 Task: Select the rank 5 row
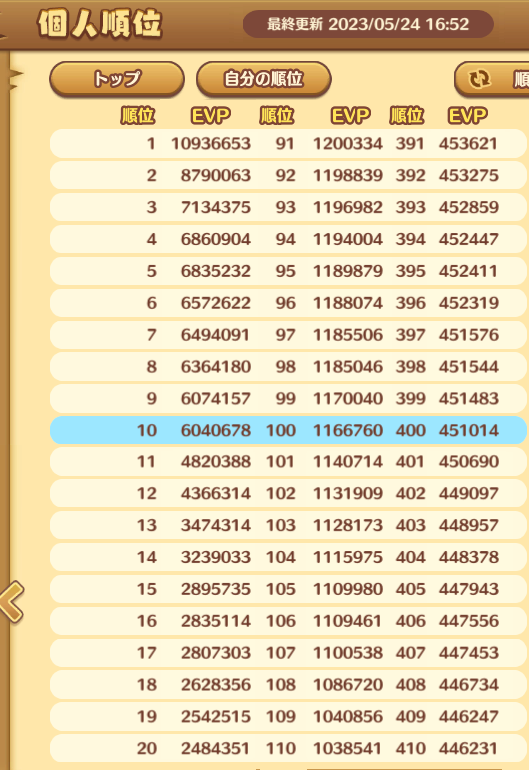coord(288,271)
